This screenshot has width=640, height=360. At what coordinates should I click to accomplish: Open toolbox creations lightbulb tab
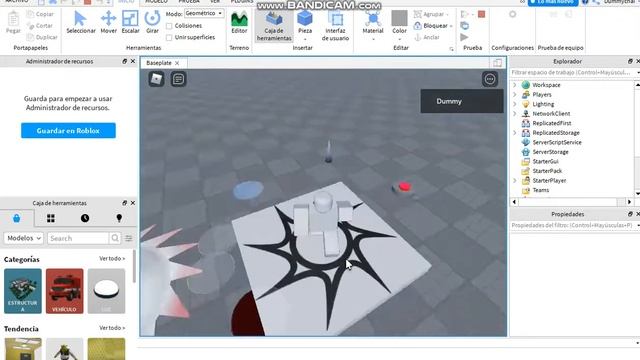[119, 218]
